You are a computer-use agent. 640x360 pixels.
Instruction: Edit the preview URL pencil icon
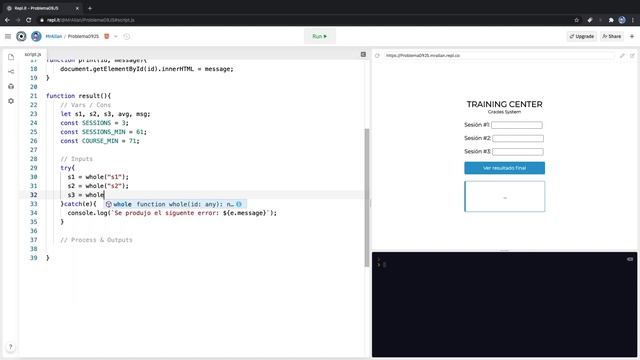coord(622,56)
